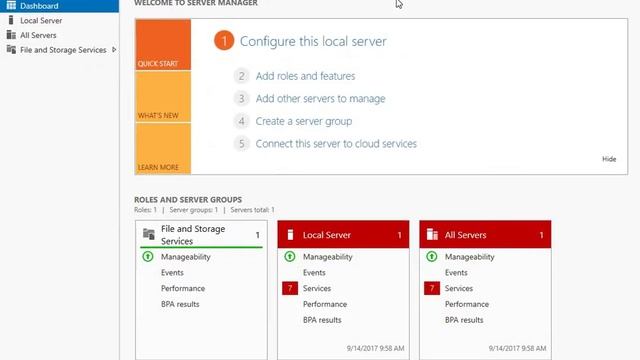Click red 7 badge in All Servers tile
The image size is (640, 360).
432,288
